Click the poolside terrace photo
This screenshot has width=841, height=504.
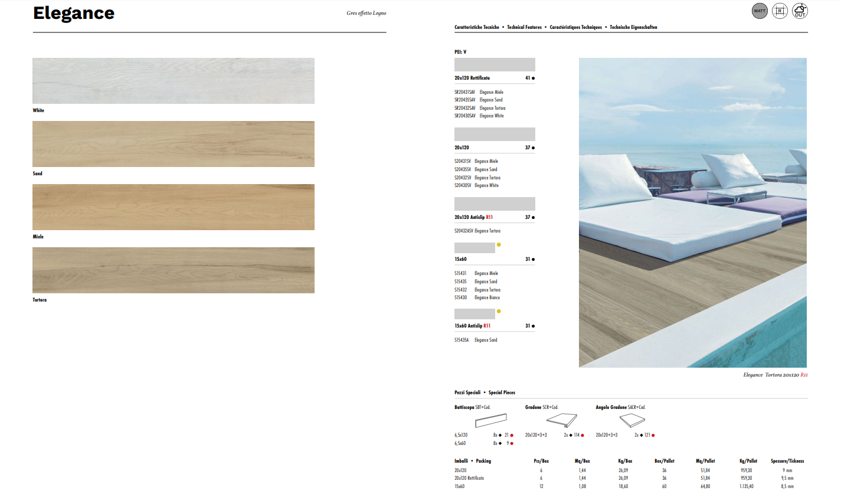[x=692, y=212]
